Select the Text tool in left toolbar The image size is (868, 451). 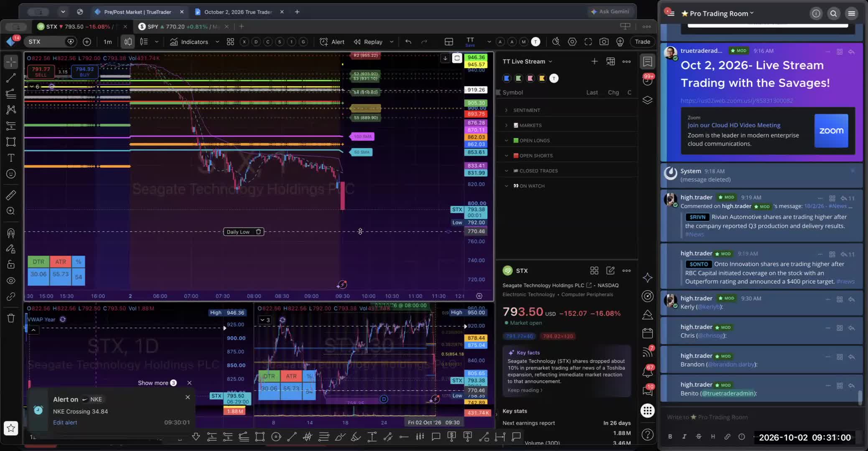11,158
